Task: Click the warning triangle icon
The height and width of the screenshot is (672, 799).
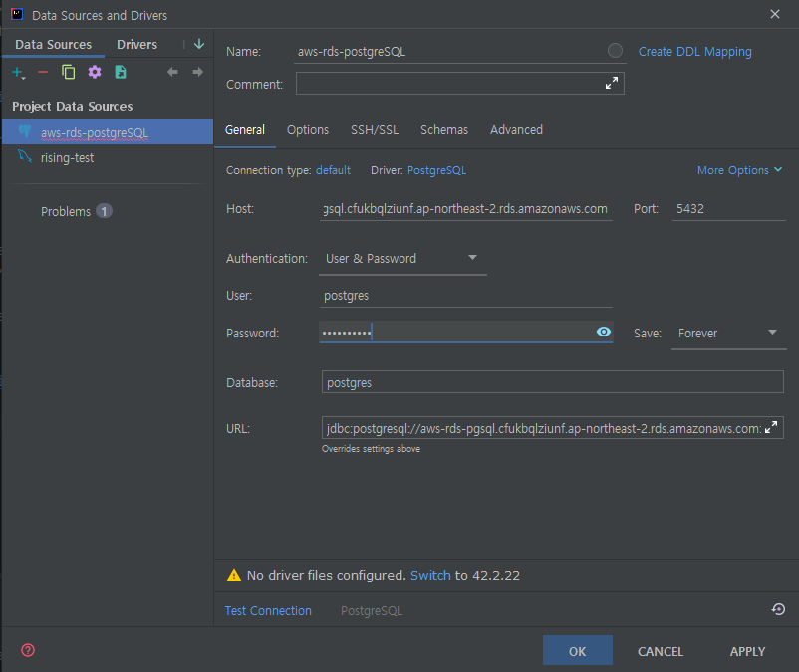Action: pos(234,575)
